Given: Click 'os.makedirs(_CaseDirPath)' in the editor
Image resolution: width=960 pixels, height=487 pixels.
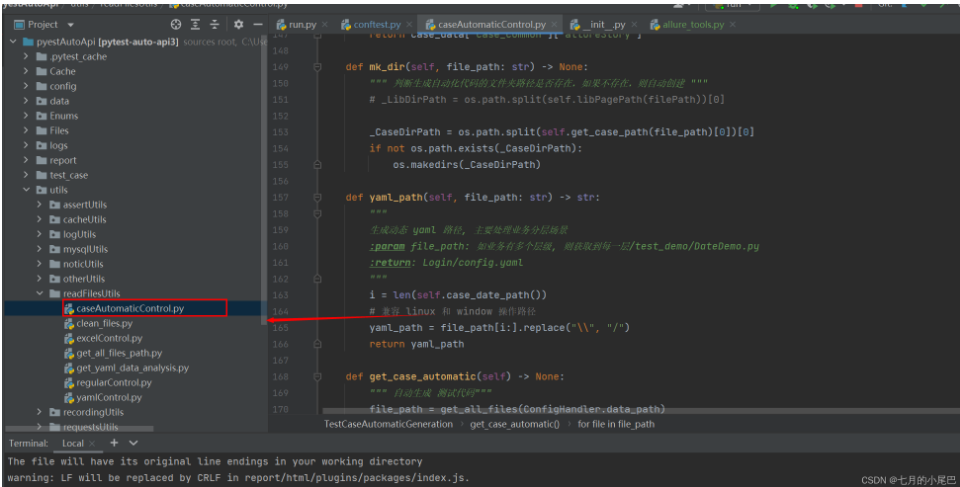Looking at the screenshot, I should (x=467, y=164).
